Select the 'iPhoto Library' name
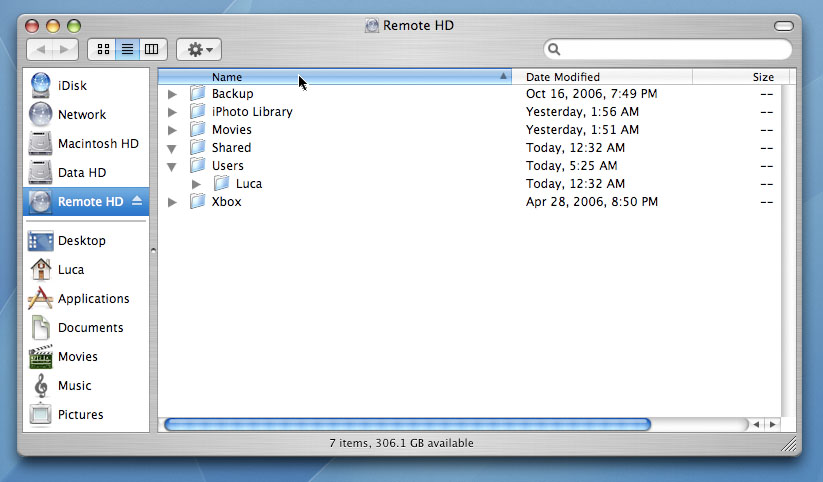 252,111
